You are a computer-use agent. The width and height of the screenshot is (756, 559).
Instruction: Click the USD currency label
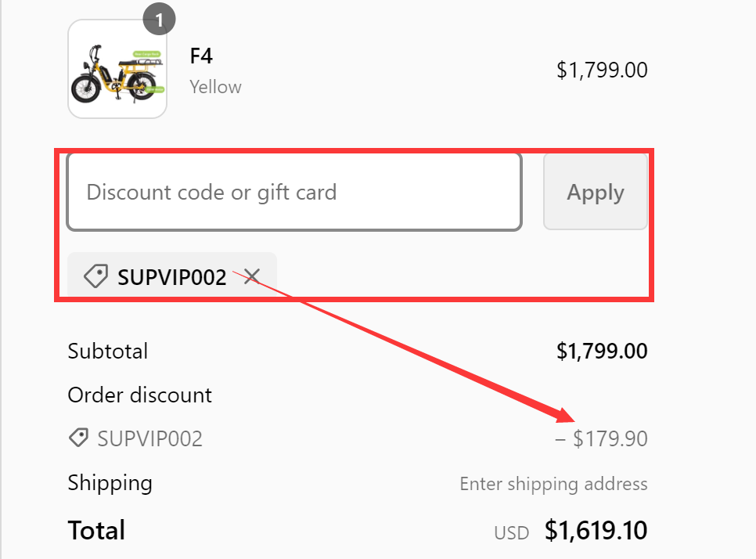click(511, 532)
